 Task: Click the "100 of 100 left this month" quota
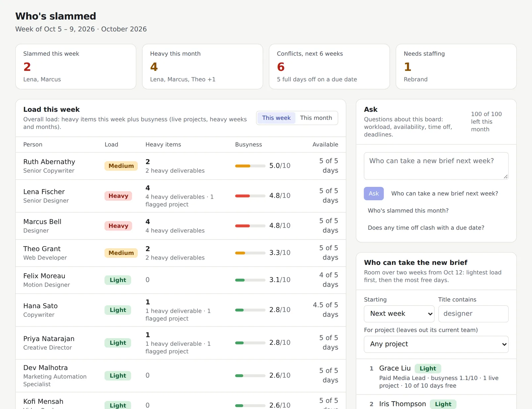point(486,121)
